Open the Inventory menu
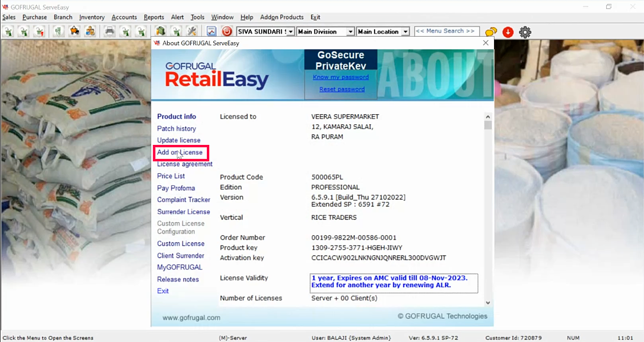Screen dimensions: 644x342 pyautogui.click(x=92, y=17)
